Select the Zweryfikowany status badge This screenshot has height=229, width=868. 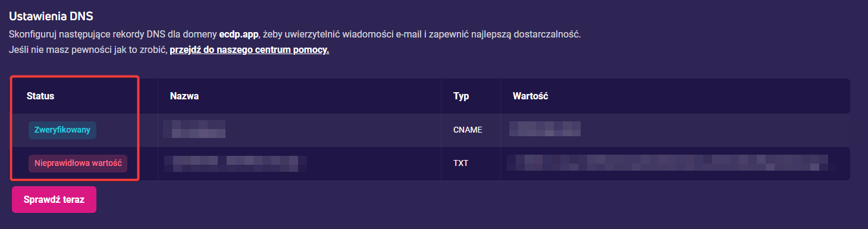click(x=62, y=130)
